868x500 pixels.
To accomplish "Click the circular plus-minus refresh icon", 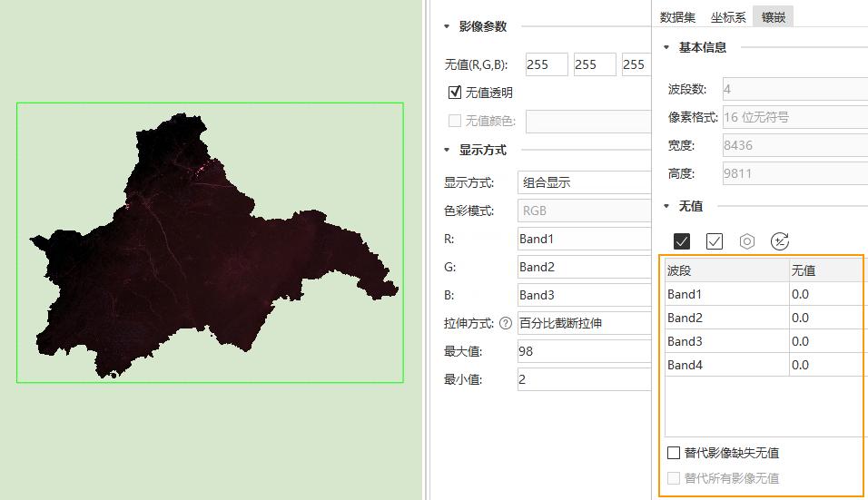I will click(779, 241).
